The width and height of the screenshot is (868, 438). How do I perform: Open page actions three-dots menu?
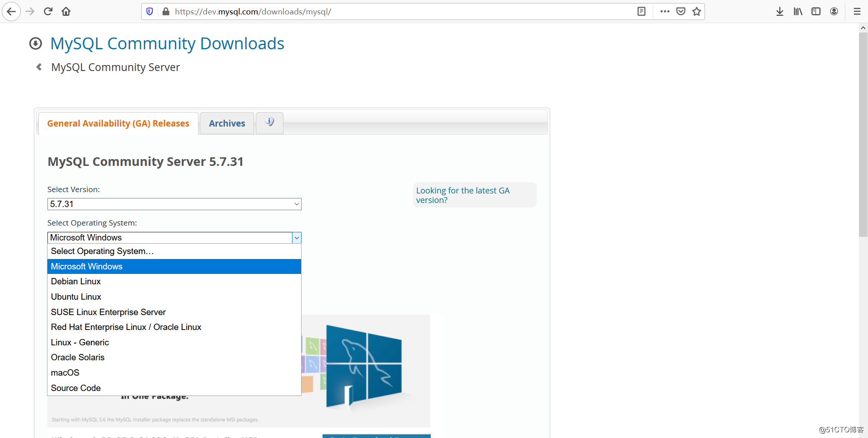click(665, 11)
